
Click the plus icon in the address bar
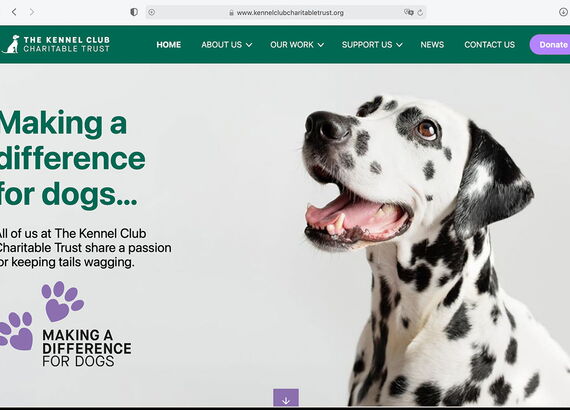point(152,12)
